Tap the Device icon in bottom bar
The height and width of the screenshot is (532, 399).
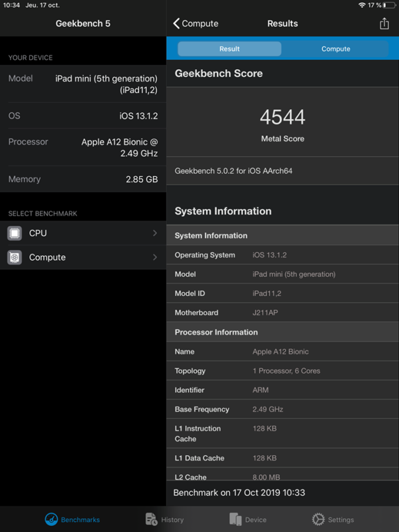235,519
